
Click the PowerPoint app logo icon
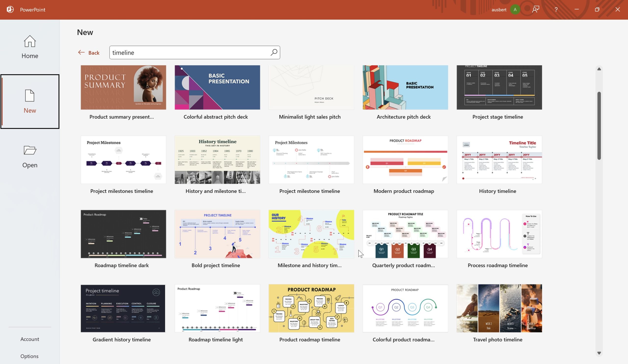[10, 10]
